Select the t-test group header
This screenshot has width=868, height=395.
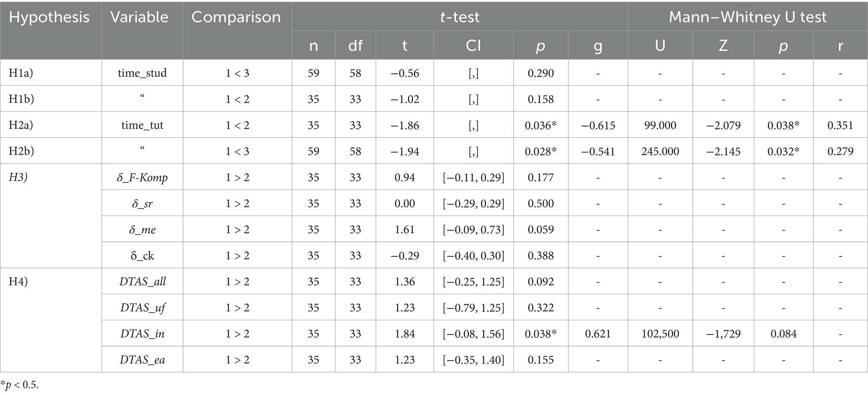(x=460, y=17)
